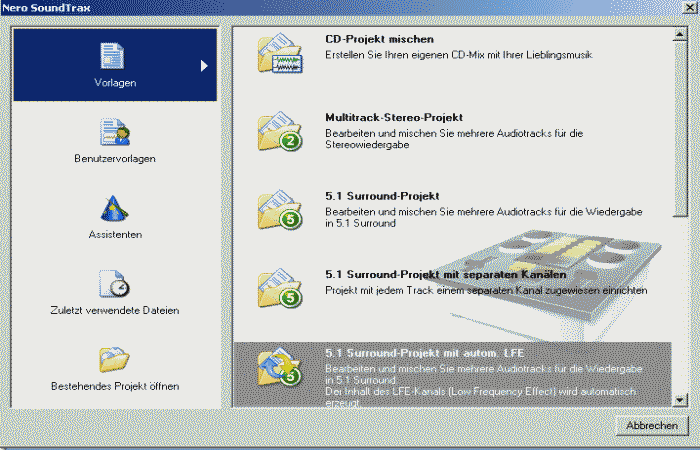The height and width of the screenshot is (450, 700).
Task: Open the Benutzervorlagen icon
Action: coord(114,131)
